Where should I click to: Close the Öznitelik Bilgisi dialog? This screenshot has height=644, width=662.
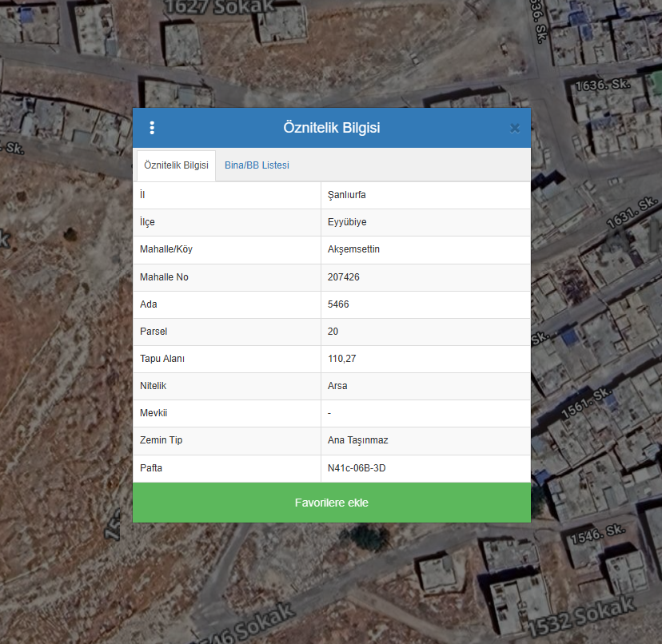pyautogui.click(x=514, y=128)
